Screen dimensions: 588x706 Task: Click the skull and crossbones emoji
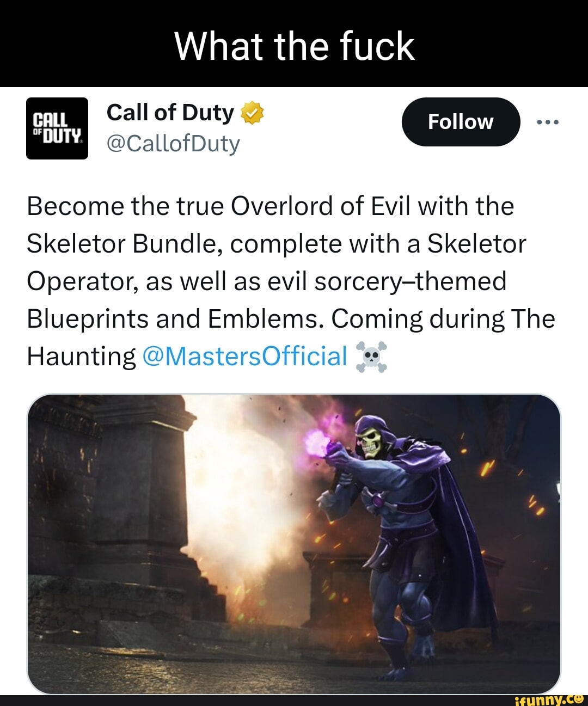click(371, 357)
